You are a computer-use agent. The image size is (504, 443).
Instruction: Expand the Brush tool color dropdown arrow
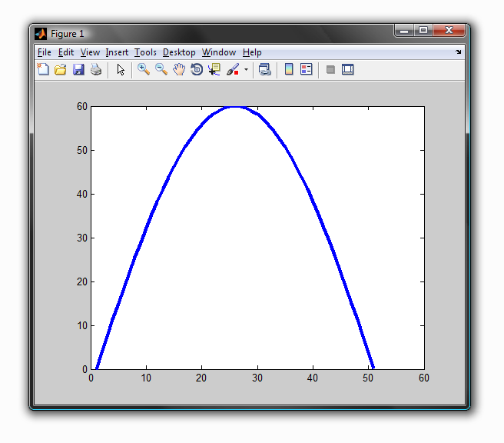(x=246, y=70)
